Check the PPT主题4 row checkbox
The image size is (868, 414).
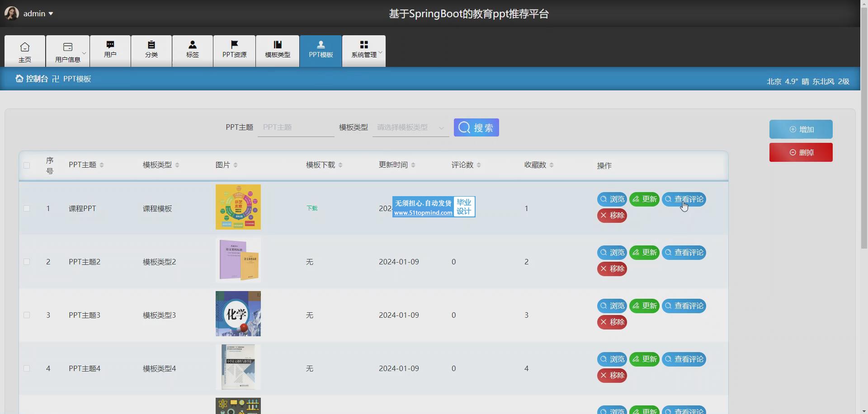[x=27, y=368]
